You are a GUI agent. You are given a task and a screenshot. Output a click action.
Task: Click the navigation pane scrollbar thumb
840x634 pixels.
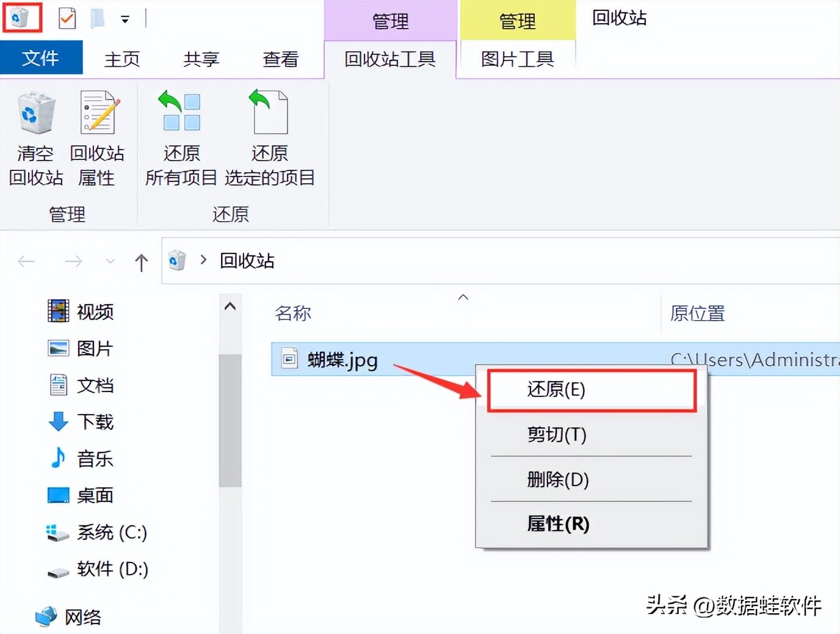point(230,421)
